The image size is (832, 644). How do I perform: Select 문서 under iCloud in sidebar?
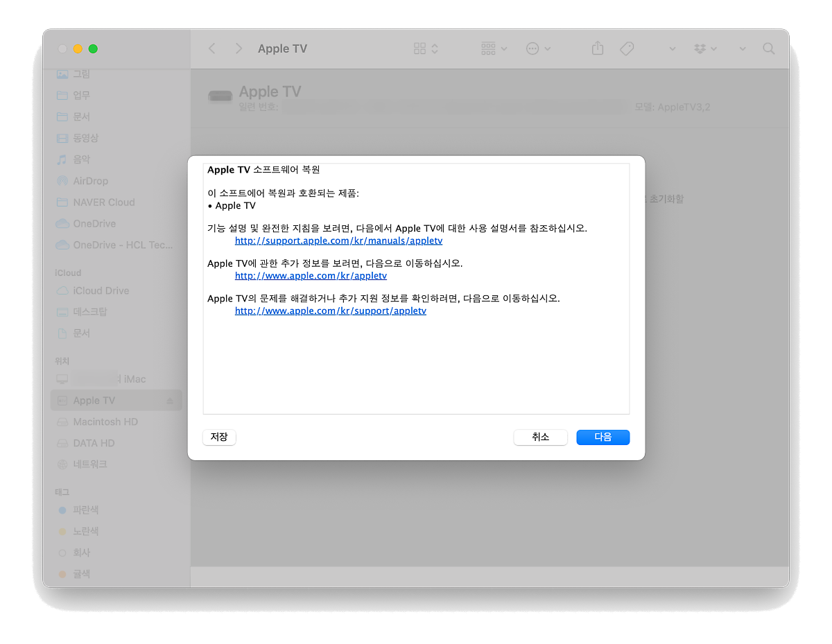[x=116, y=333]
